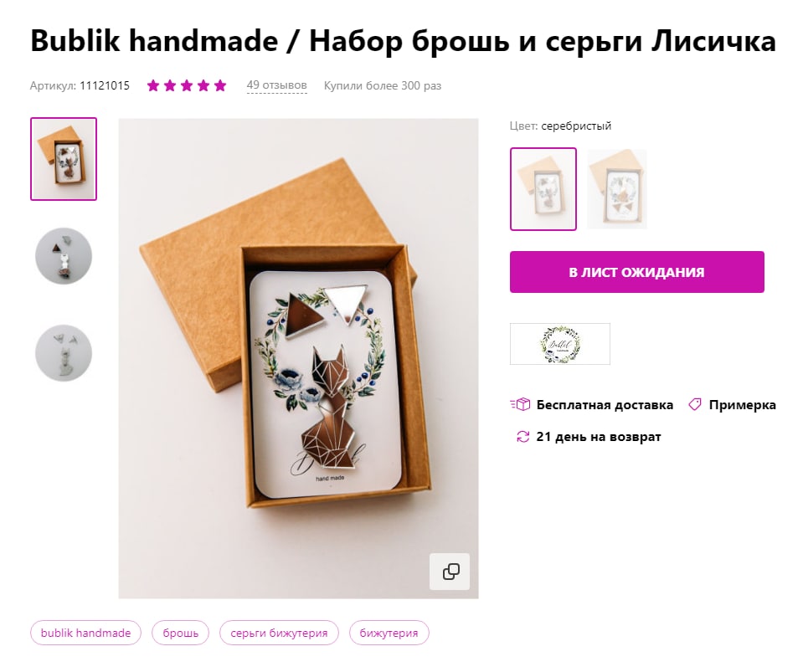Click the five-star rating

(187, 85)
